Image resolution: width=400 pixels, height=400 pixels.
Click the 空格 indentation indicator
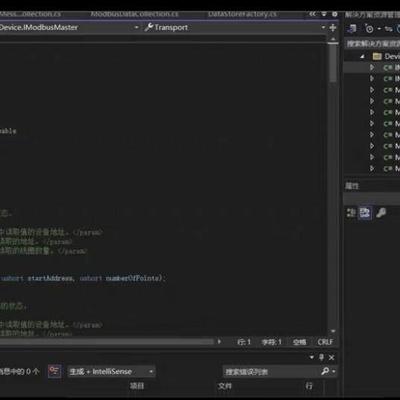299,342
